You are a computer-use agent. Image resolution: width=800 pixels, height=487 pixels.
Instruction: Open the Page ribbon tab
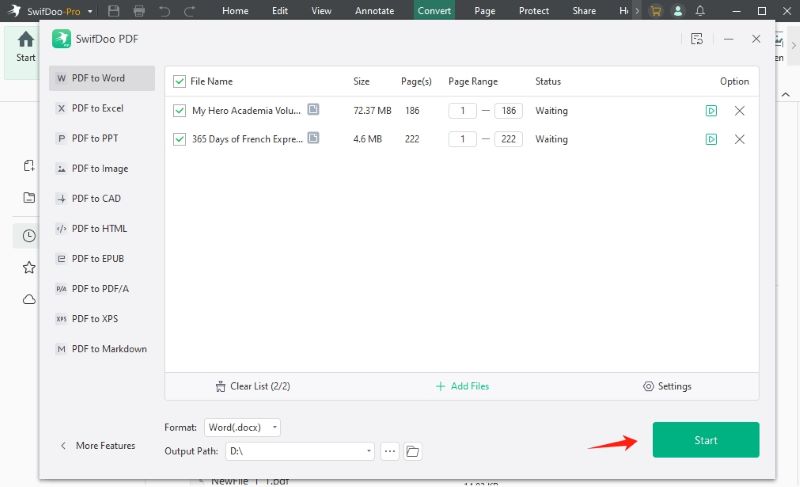485,11
